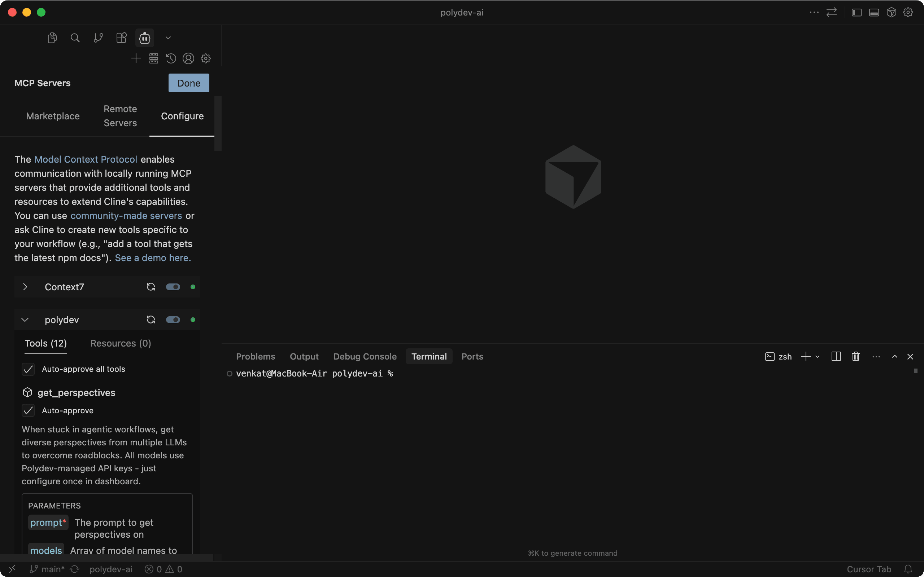Click the MCP servers stack icon
The width and height of the screenshot is (924, 577).
pos(153,58)
